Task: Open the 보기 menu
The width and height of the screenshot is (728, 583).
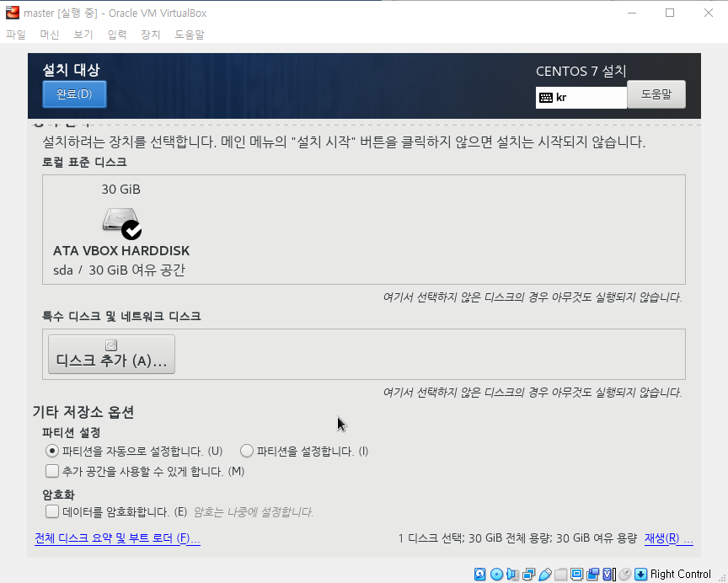Action: tap(83, 35)
